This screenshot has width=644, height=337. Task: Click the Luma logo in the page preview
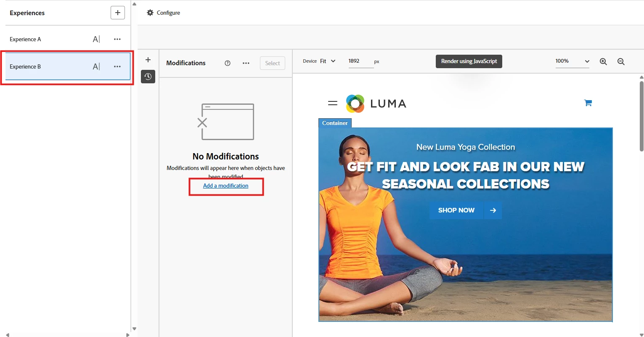click(376, 103)
